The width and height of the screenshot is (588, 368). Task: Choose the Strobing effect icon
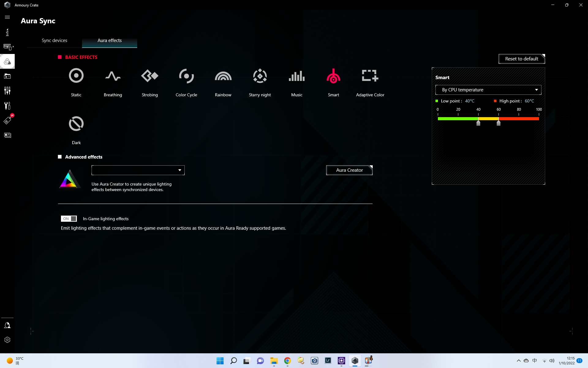(x=150, y=76)
